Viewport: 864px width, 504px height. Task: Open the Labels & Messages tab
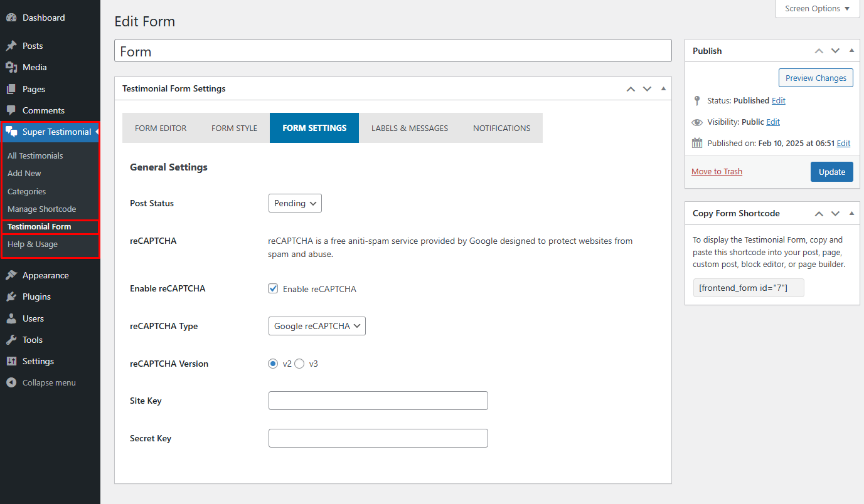point(410,128)
